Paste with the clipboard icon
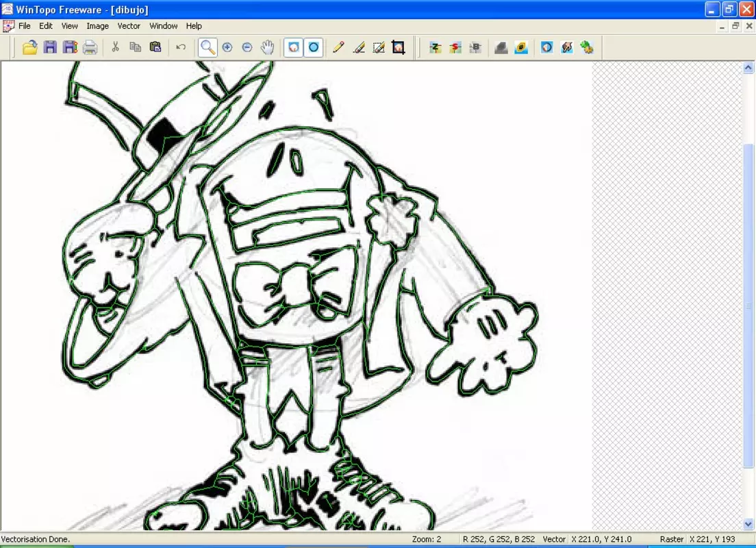This screenshot has height=548, width=756. [x=155, y=47]
